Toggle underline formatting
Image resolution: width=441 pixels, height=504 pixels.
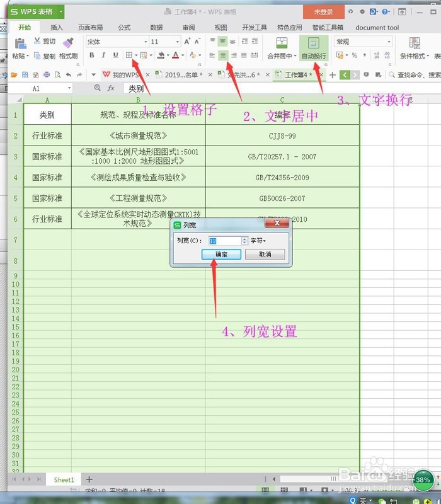[x=115, y=55]
